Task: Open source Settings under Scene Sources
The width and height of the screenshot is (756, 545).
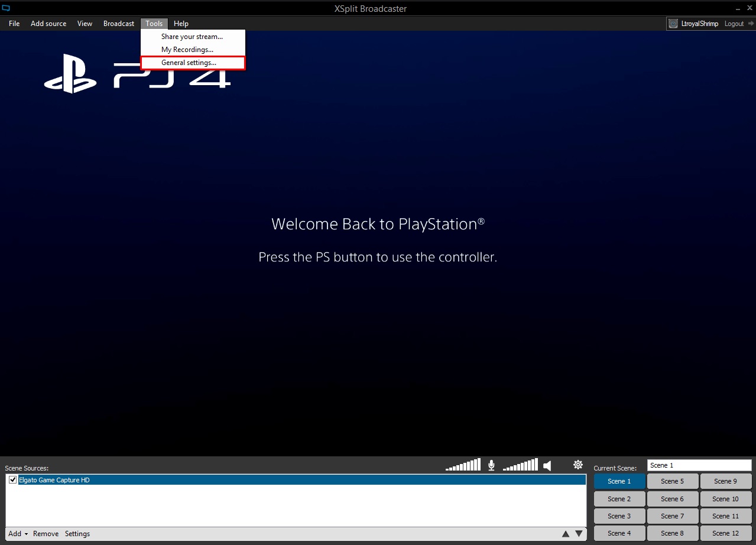Action: 77,534
